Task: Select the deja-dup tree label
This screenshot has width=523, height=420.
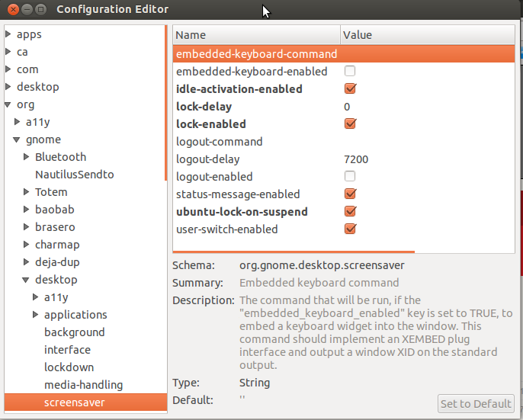Action: (57, 262)
